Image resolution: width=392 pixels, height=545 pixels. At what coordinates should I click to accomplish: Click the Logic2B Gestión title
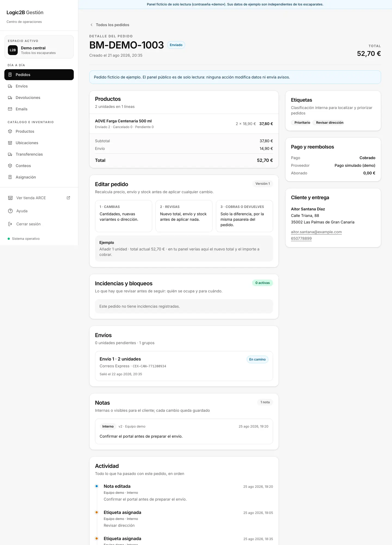pos(25,13)
